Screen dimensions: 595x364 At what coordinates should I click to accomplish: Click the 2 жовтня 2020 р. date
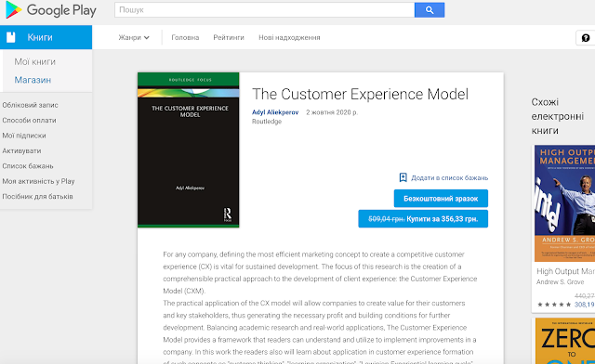click(x=332, y=112)
